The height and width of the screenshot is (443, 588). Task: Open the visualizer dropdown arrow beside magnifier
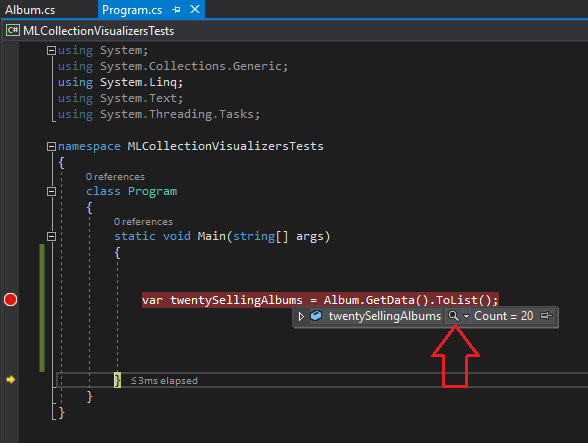click(x=466, y=317)
